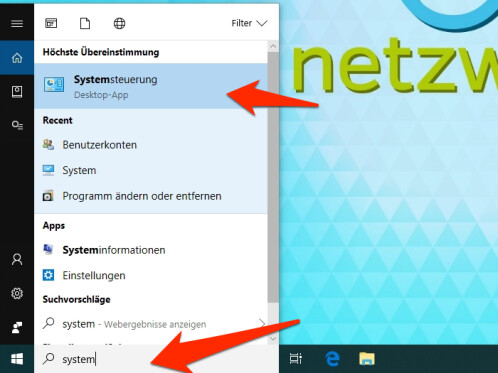This screenshot has width=498, height=373.
Task: Open the Settings gear in the sidebar
Action: pyautogui.click(x=17, y=293)
